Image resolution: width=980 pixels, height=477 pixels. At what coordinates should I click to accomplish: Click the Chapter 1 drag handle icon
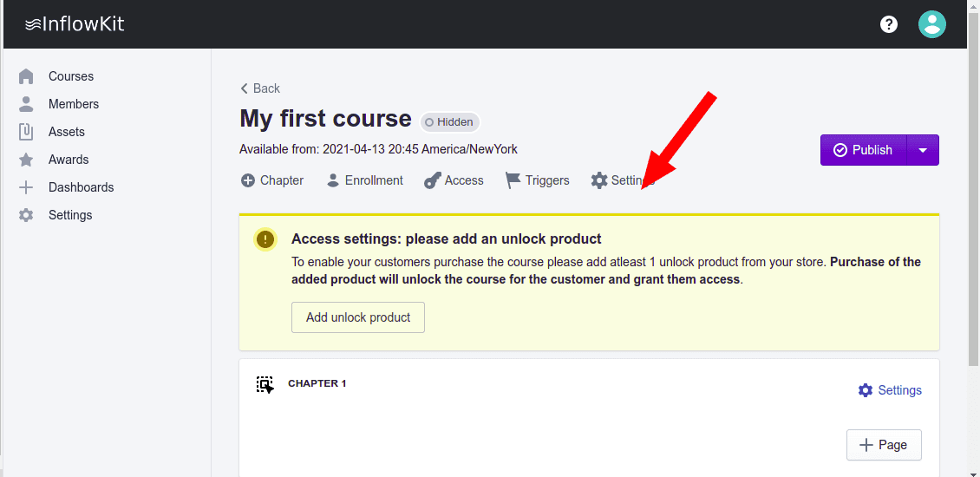(x=265, y=384)
